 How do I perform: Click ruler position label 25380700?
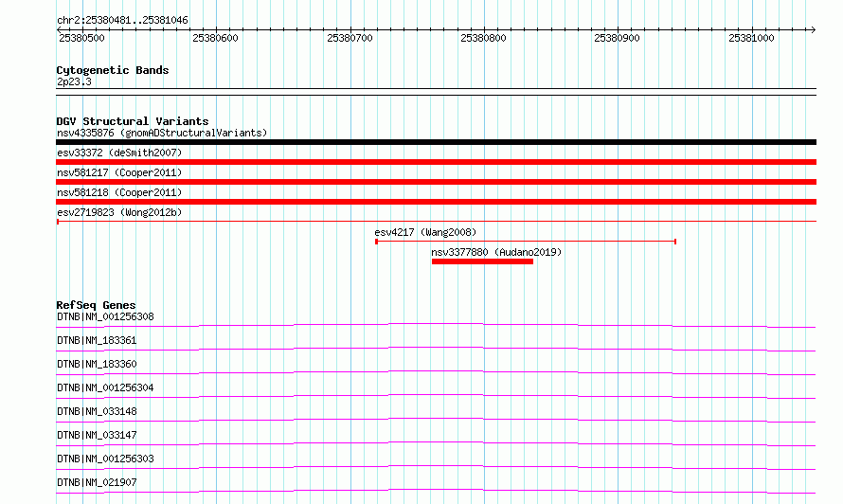(350, 38)
